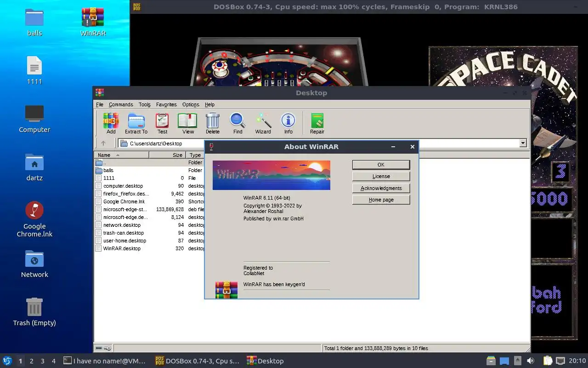This screenshot has width=588, height=368.
Task: Go up one folder with arrow button
Action: [x=103, y=144]
